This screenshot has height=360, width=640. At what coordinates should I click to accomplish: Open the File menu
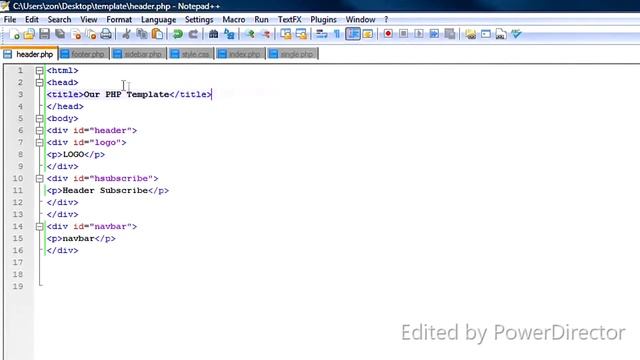click(x=10, y=20)
